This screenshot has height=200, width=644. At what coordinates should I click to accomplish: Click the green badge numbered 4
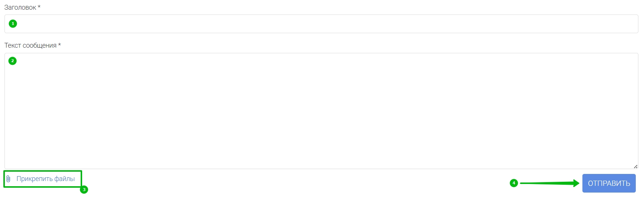(x=514, y=183)
